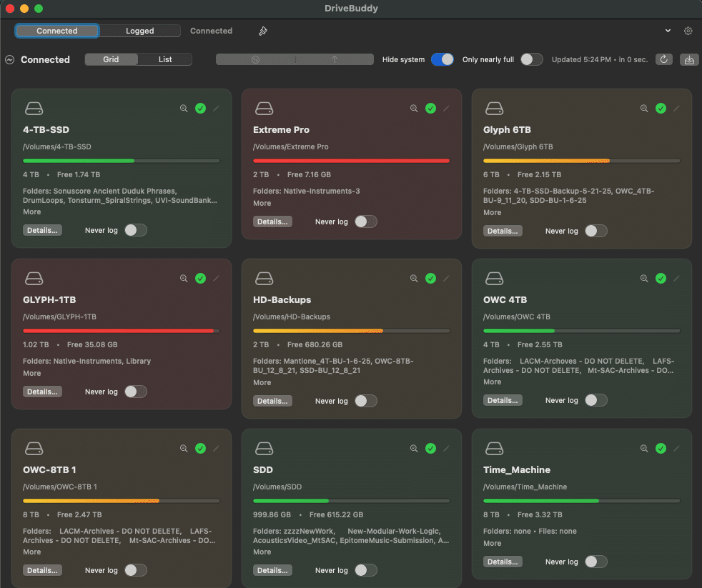The width and height of the screenshot is (702, 588).
Task: Open Details for GLYPH-1TB drive
Action: coord(42,392)
